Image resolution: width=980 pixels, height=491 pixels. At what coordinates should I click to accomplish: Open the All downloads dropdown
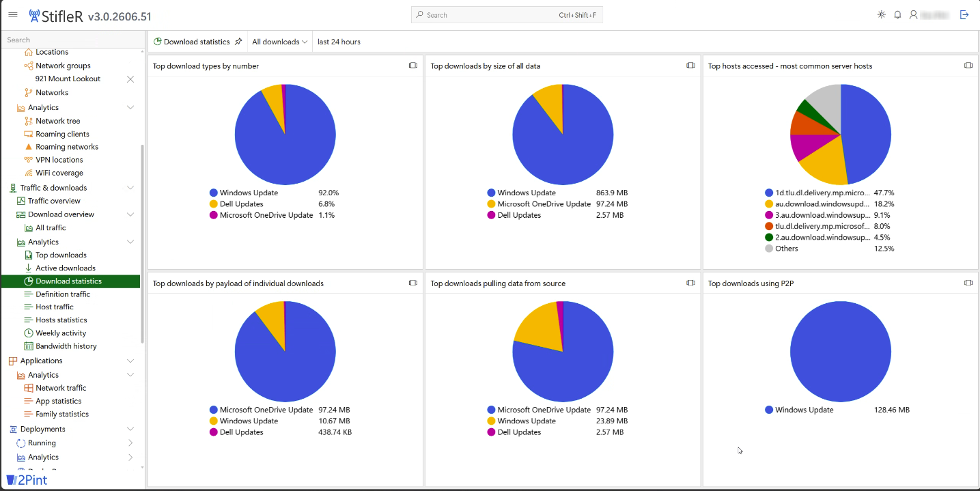tap(280, 42)
